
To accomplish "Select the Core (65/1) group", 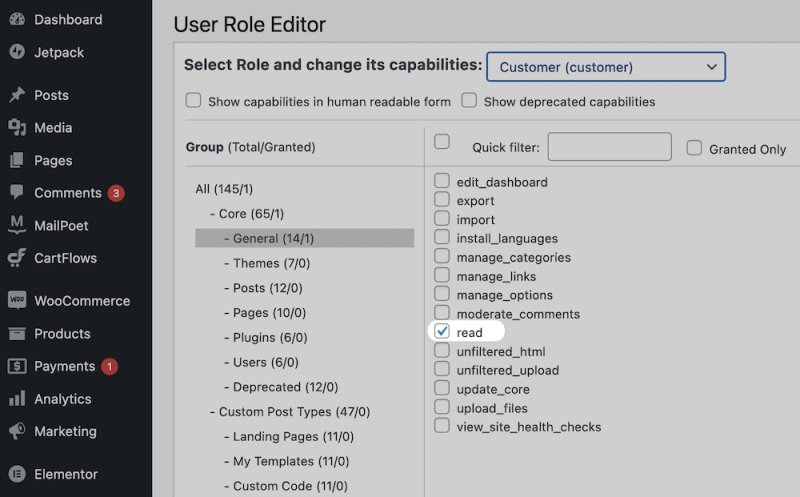I will (247, 214).
